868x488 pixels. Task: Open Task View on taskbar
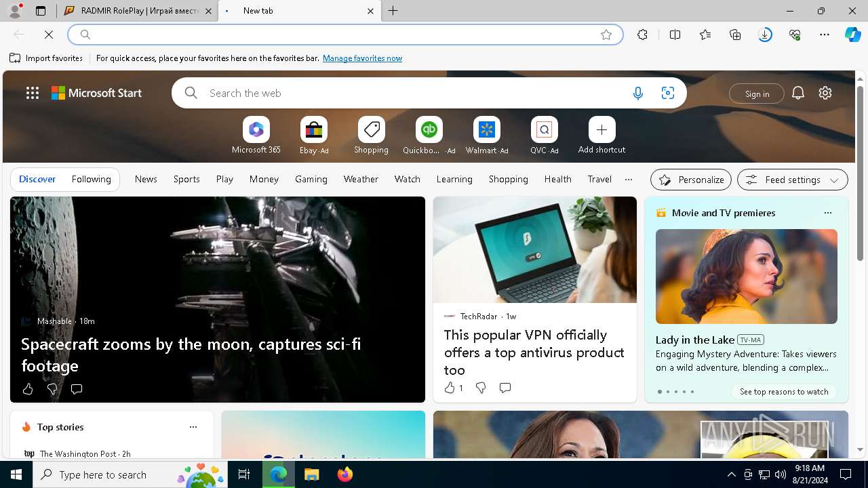244,474
